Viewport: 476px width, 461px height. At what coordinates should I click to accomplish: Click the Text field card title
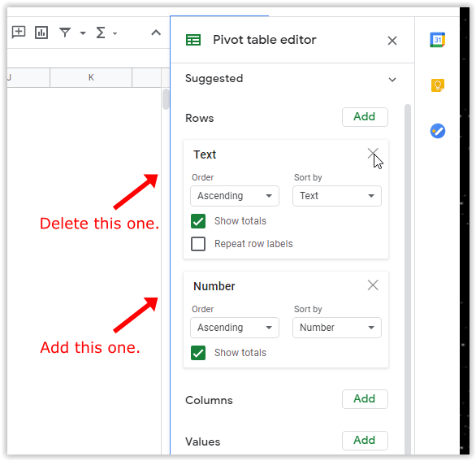pos(205,154)
